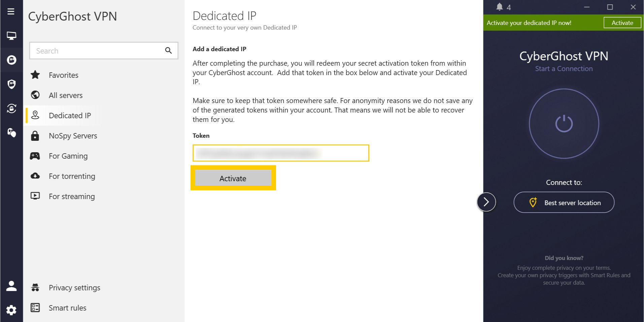The height and width of the screenshot is (322, 644).
Task: Click the Privacy settings spy icon
Action: pyautogui.click(x=35, y=287)
